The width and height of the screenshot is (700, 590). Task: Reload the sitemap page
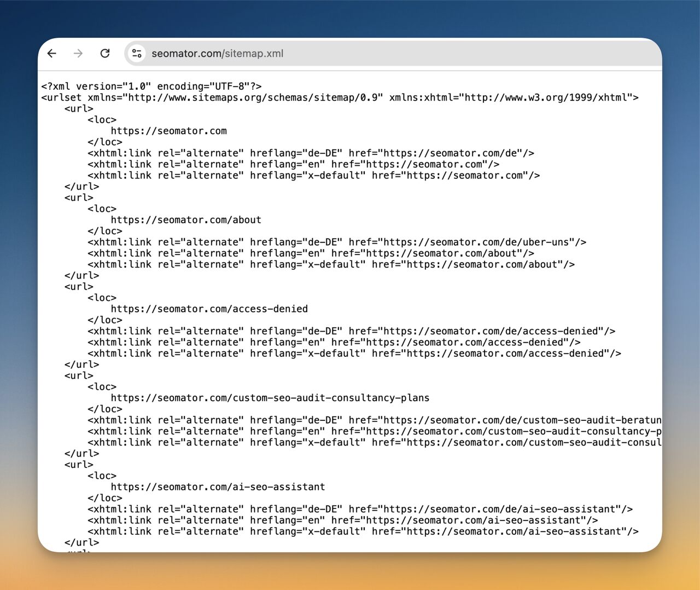coord(105,53)
